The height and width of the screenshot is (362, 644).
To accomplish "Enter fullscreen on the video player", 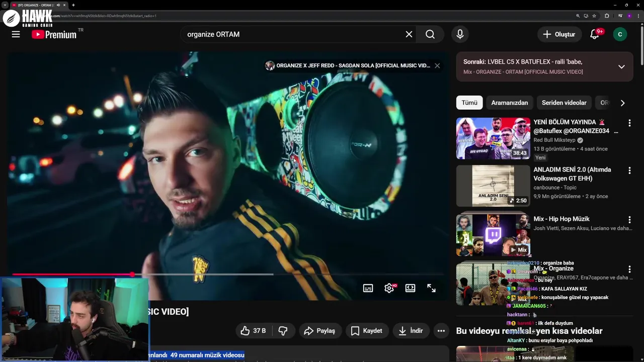I will click(x=432, y=288).
